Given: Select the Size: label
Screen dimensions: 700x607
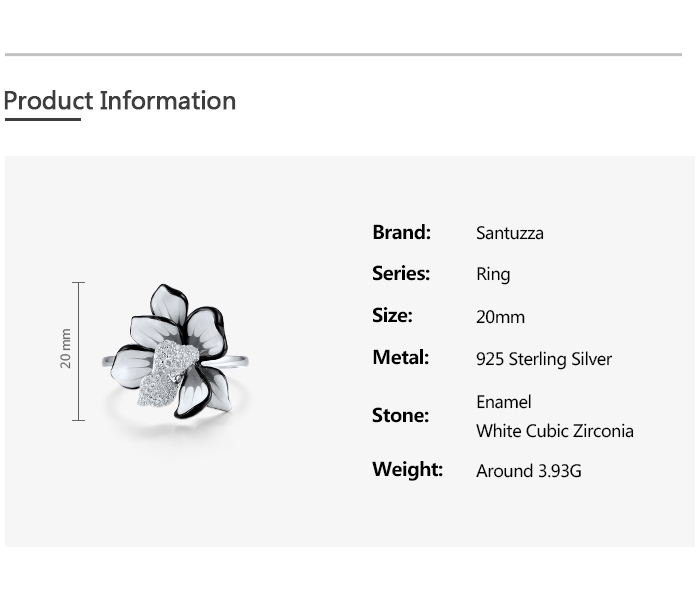Looking at the screenshot, I should (392, 315).
